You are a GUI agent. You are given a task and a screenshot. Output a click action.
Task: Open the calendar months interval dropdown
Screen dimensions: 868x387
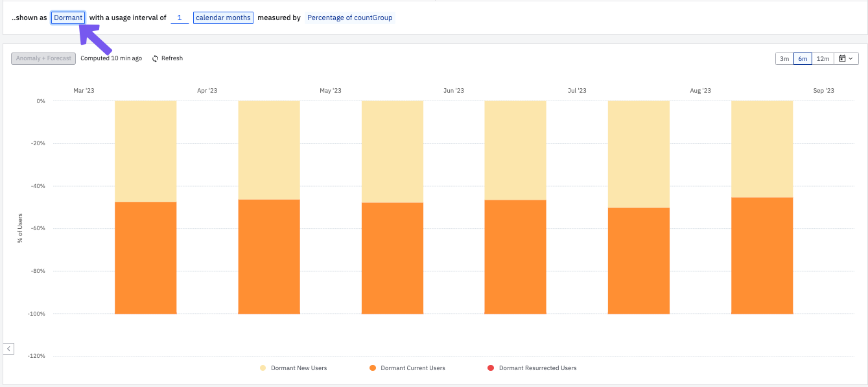point(223,18)
